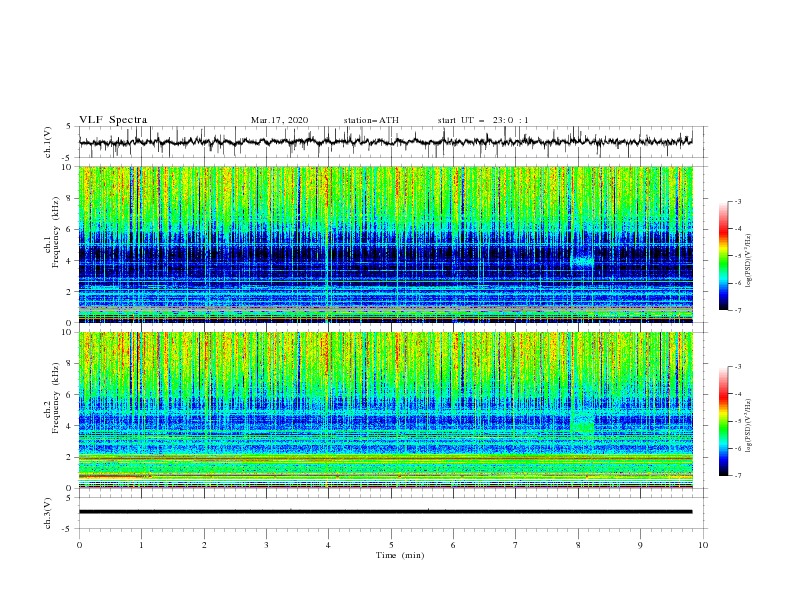Click the '-7' tick on the ch.2 colorbar
The width and height of the screenshot is (792, 612).
click(x=737, y=476)
